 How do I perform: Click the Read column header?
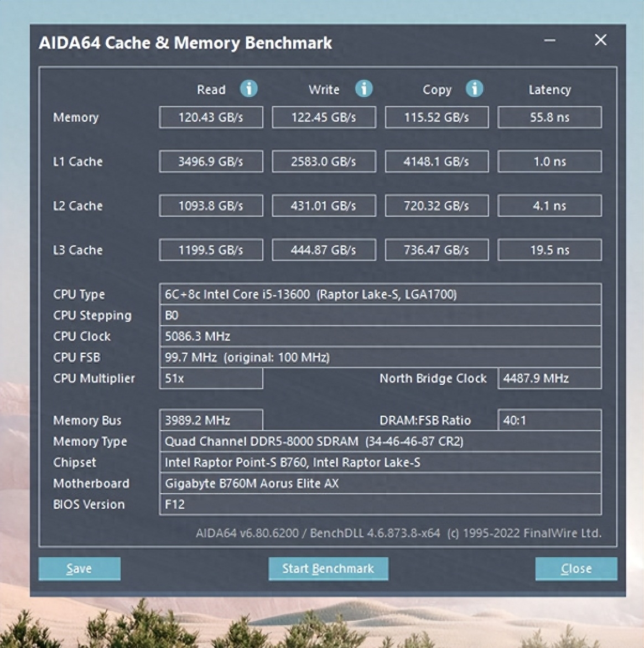pyautogui.click(x=211, y=90)
